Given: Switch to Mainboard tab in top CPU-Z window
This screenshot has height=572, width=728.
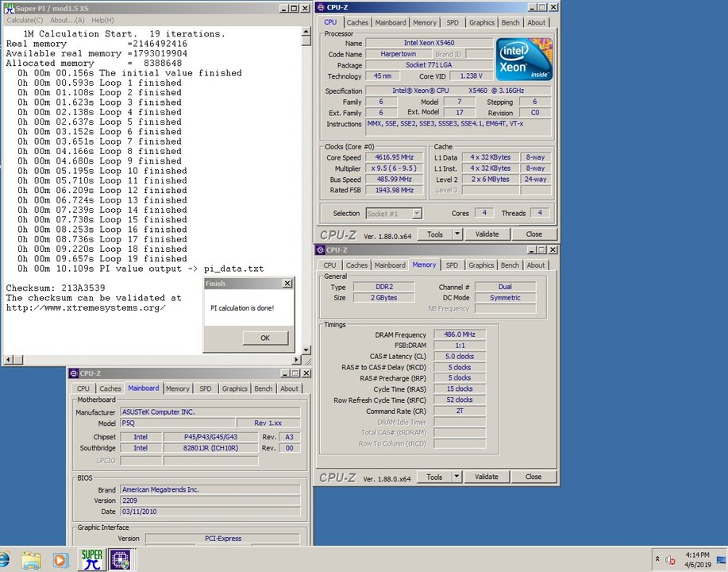Looking at the screenshot, I should click(x=391, y=22).
